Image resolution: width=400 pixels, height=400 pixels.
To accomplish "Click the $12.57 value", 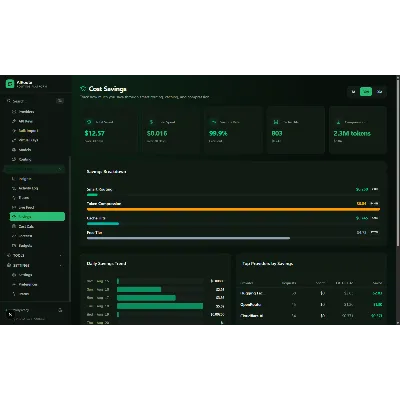I will 95,133.
